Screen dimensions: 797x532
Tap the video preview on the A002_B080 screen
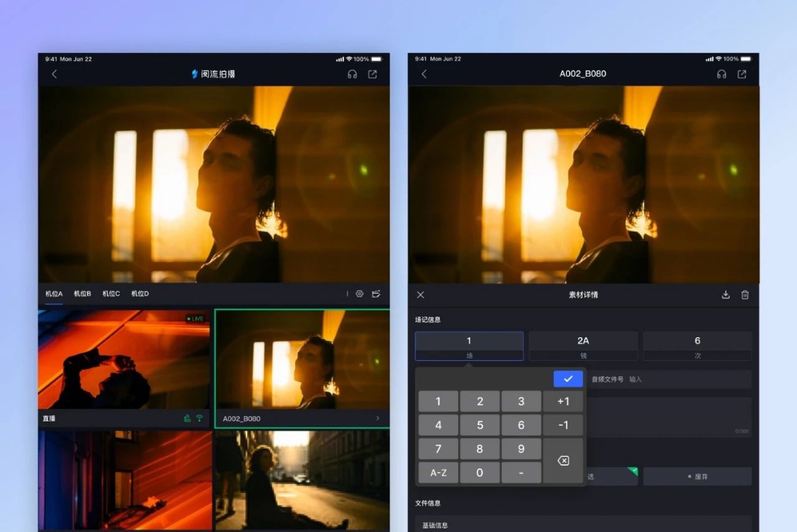pyautogui.click(x=584, y=184)
